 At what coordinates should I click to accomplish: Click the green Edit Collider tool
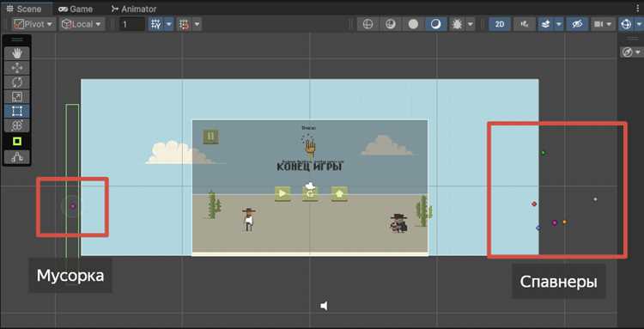(x=17, y=142)
